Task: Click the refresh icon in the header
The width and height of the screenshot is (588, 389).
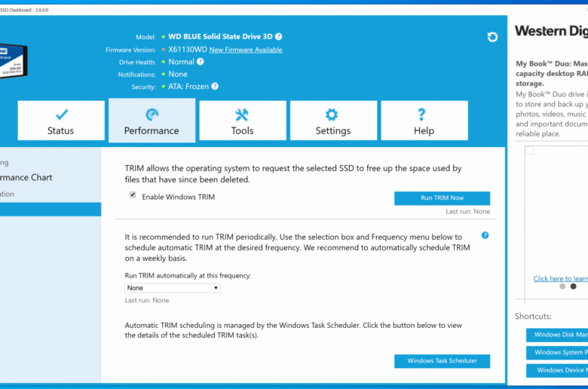Action: (x=492, y=37)
